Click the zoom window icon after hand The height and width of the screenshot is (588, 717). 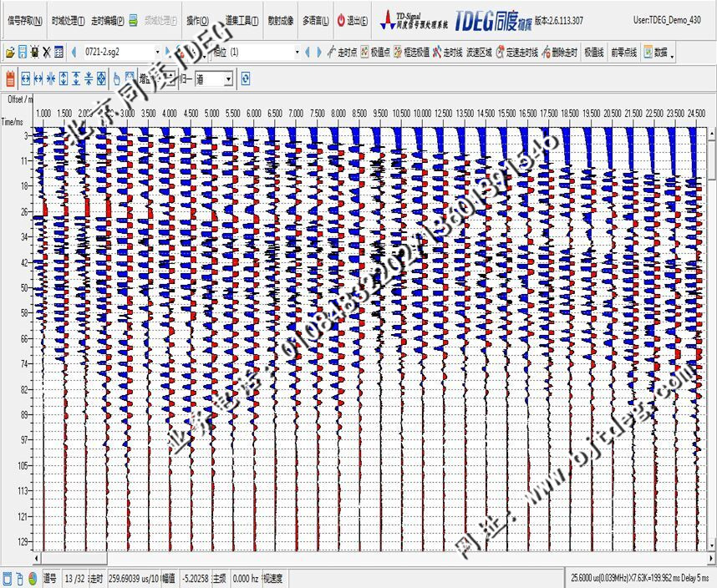point(130,79)
